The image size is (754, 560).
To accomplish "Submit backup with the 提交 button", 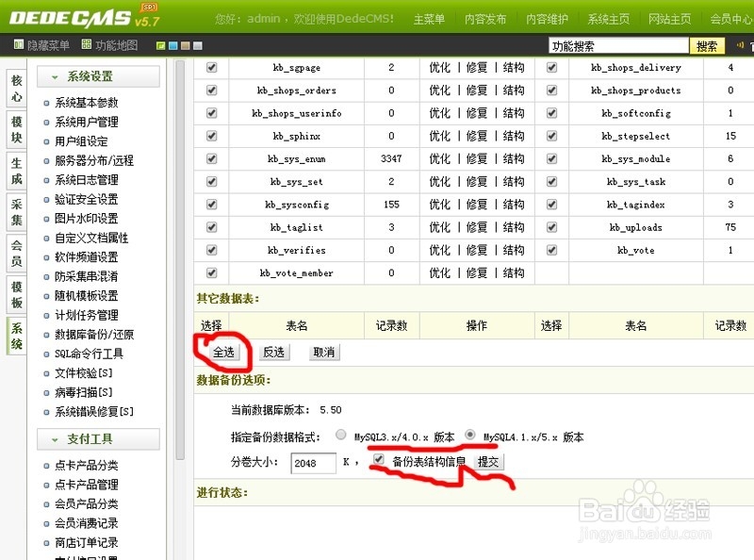I will click(x=490, y=461).
